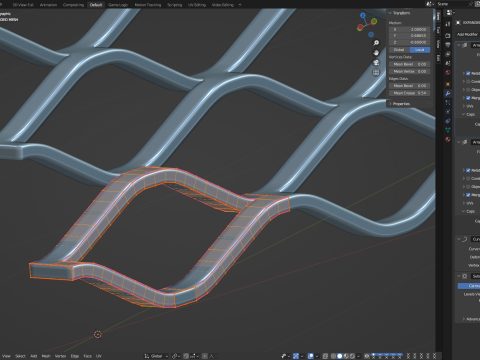480x360 pixels.
Task: Toggle viewport gizmos icon
Action: click(296, 356)
